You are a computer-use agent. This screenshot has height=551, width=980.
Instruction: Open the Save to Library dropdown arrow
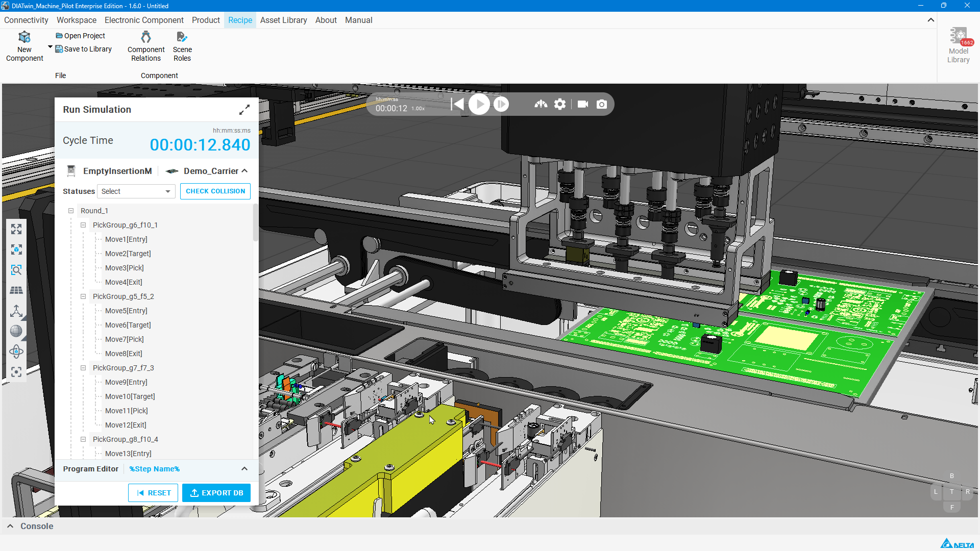click(50, 47)
